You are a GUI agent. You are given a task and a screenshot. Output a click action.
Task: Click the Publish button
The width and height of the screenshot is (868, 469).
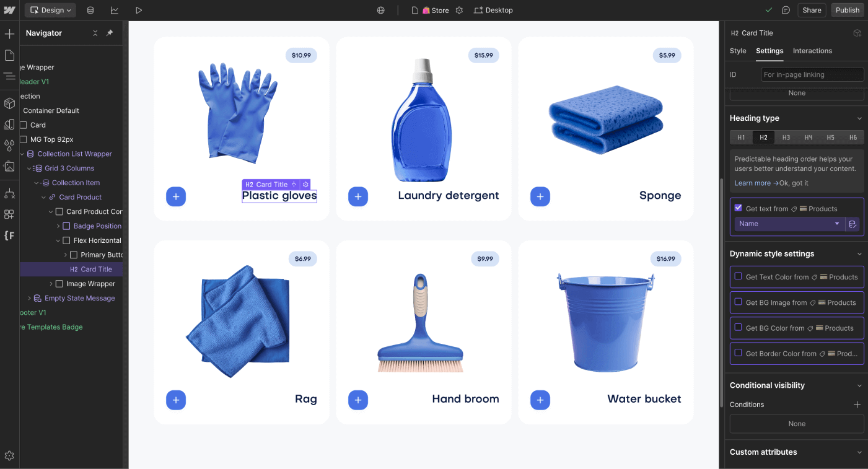click(848, 10)
